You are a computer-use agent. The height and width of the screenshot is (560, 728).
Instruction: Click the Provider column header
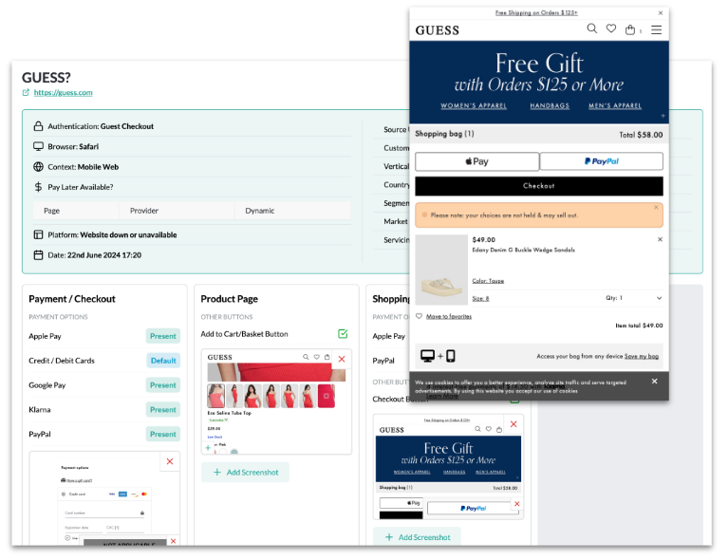click(x=144, y=211)
